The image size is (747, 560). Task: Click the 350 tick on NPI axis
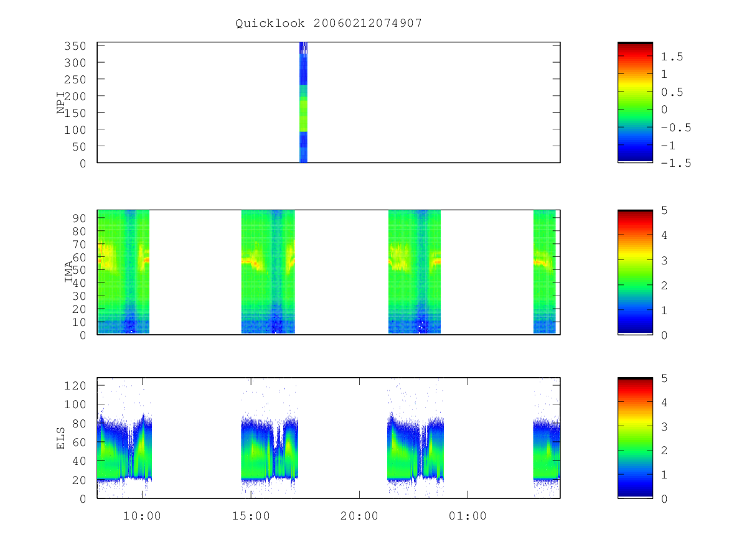[76, 46]
